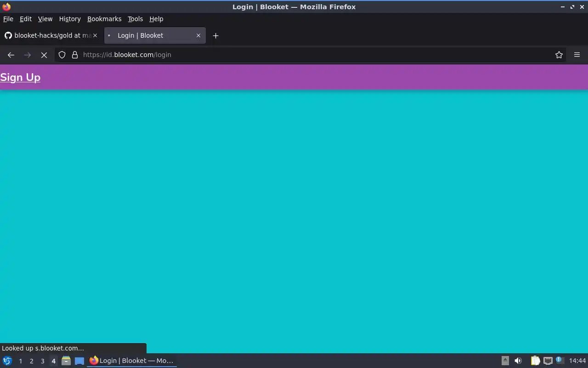
Task: Click the Sign Up link
Action: (20, 77)
